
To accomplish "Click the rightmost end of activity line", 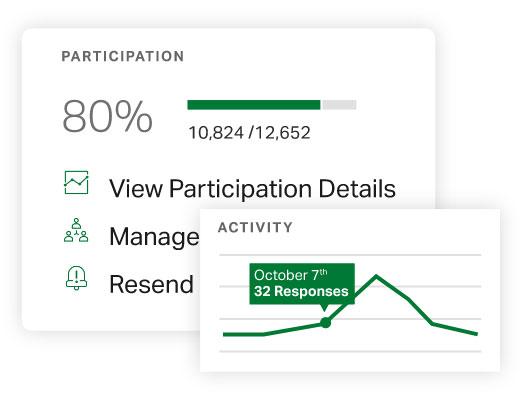I will click(477, 333).
